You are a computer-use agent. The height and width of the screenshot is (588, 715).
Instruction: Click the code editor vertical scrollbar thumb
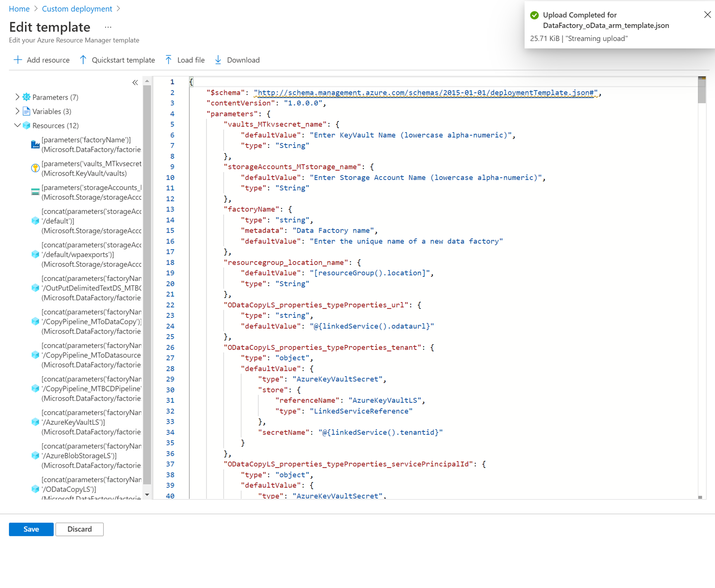click(702, 90)
